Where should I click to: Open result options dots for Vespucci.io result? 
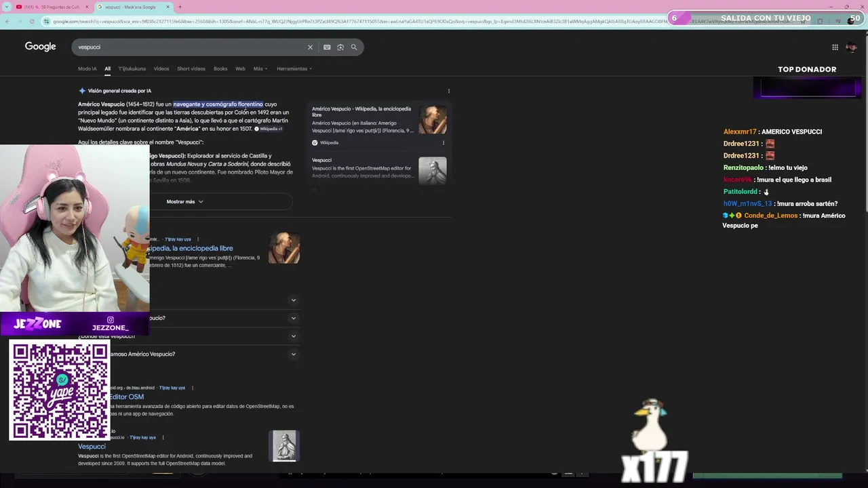(163, 437)
